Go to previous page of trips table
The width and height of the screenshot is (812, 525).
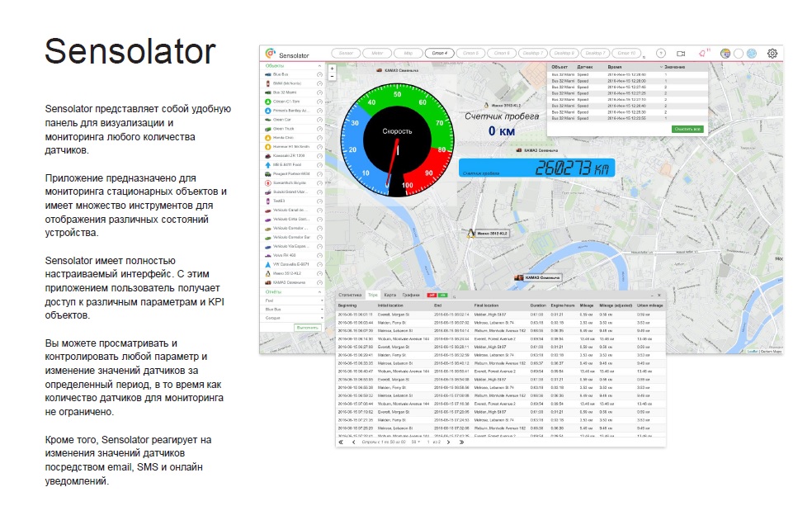[354, 442]
